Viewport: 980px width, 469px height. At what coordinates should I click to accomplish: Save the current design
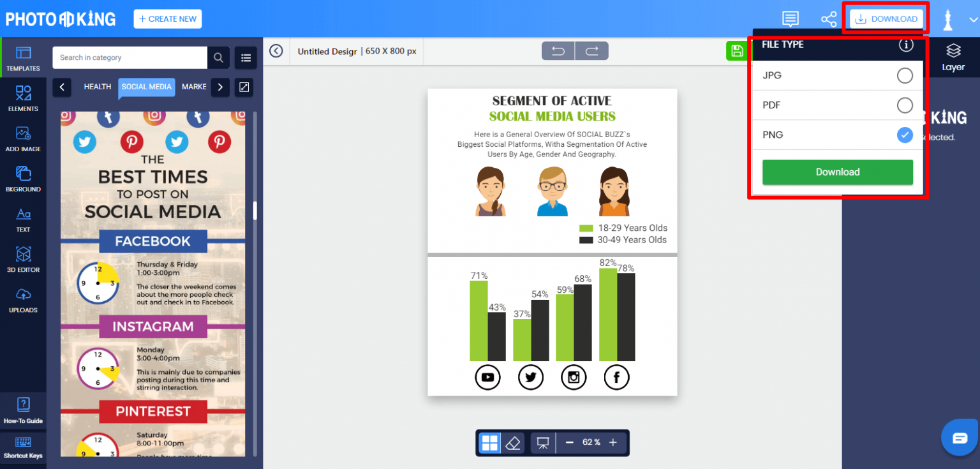pos(736,50)
